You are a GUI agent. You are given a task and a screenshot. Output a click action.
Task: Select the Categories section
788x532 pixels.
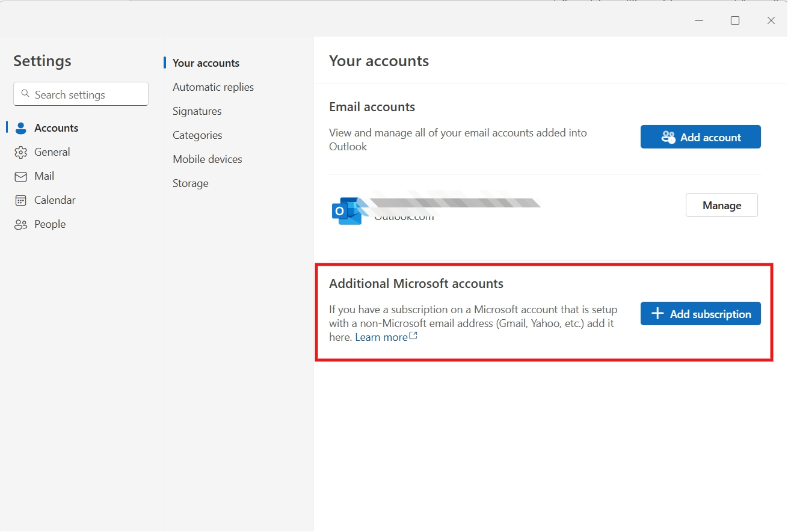197,135
